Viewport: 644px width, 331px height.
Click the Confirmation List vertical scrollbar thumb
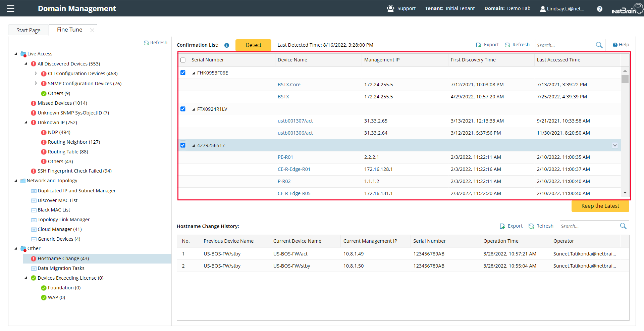pos(625,79)
